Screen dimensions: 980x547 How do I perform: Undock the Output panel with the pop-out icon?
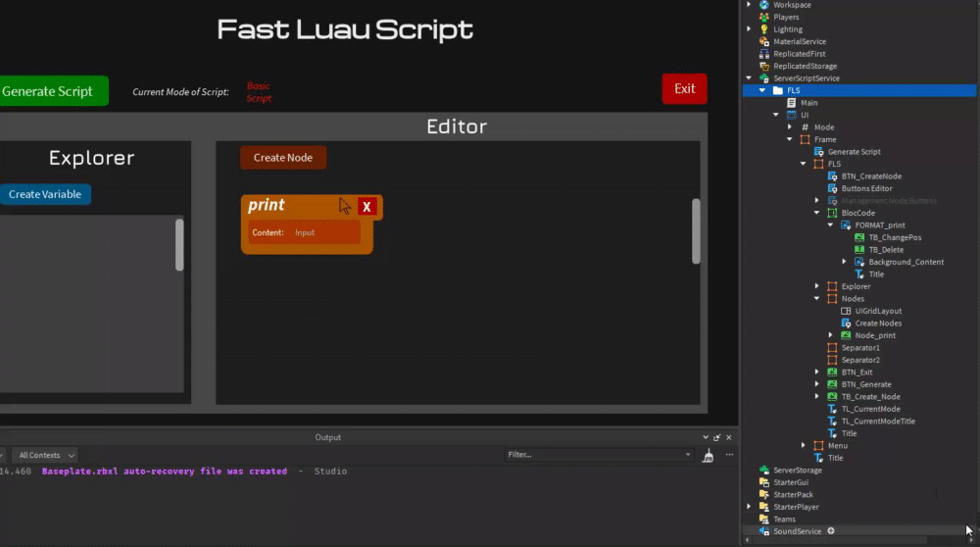point(717,437)
